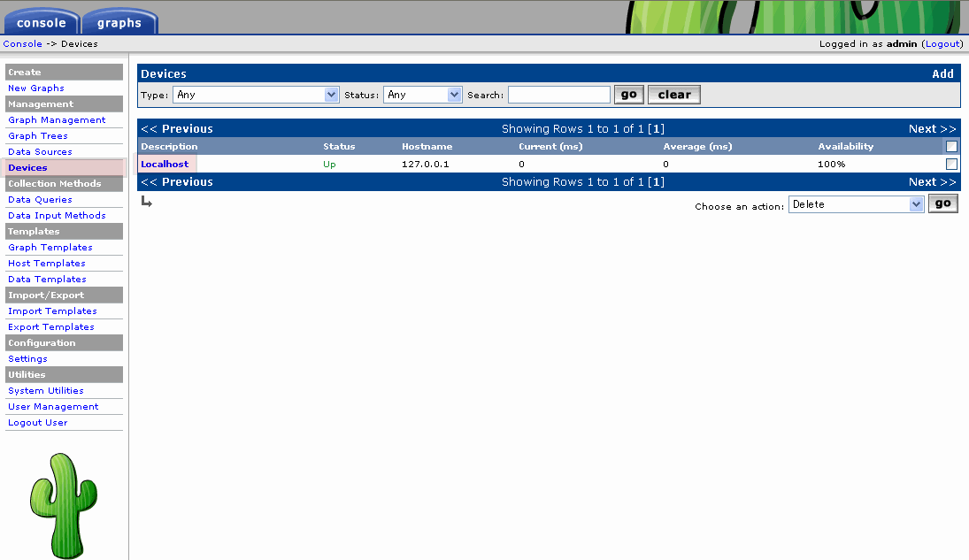The width and height of the screenshot is (969, 560).
Task: Open Graph Management in sidebar
Action: 57,120
